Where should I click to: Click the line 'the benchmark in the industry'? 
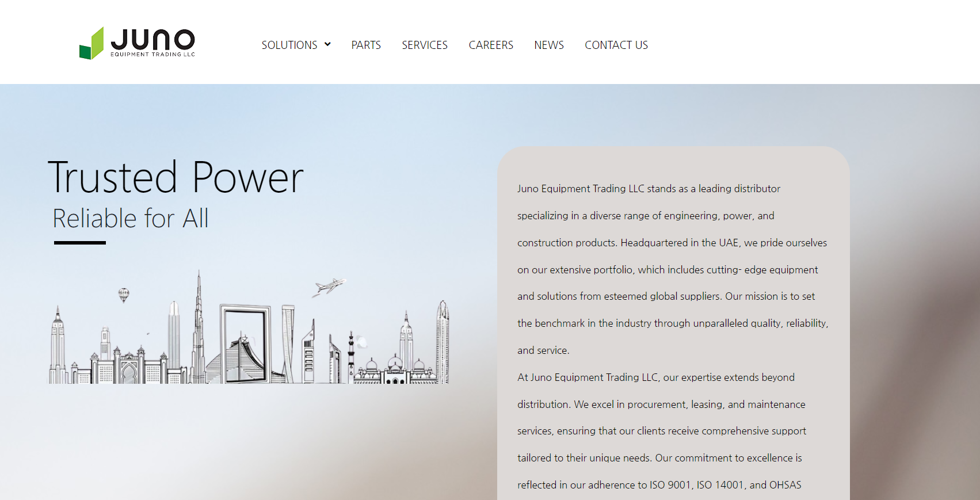pos(673,323)
